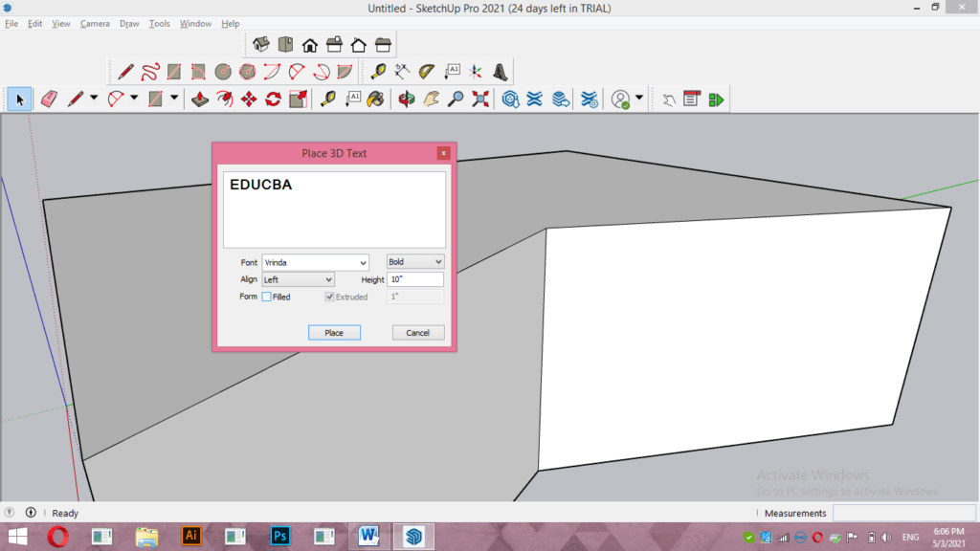Screen dimensions: 980x551
Task: Open the Camera menu
Action: pyautogui.click(x=95, y=23)
